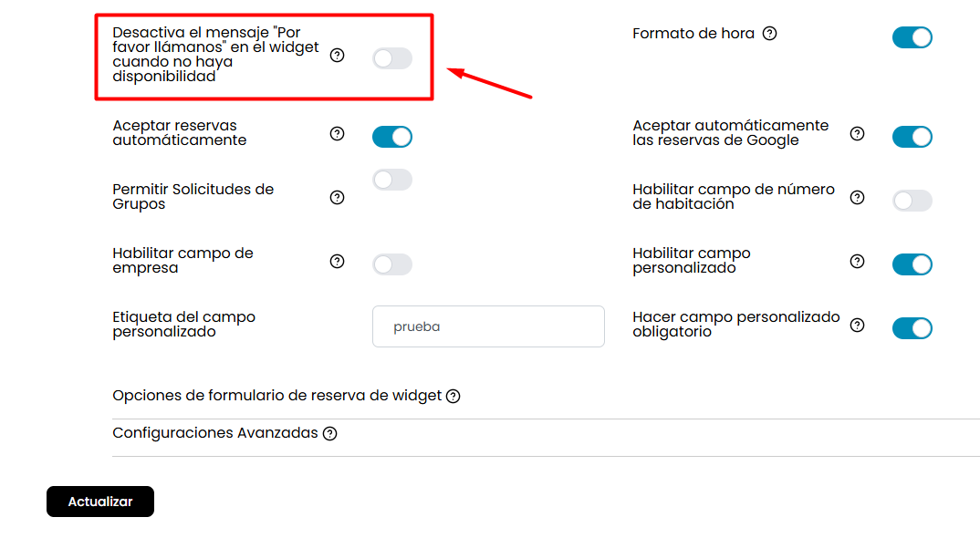
Task: Show help icon for Habilitar campo personalizado
Action: [857, 261]
